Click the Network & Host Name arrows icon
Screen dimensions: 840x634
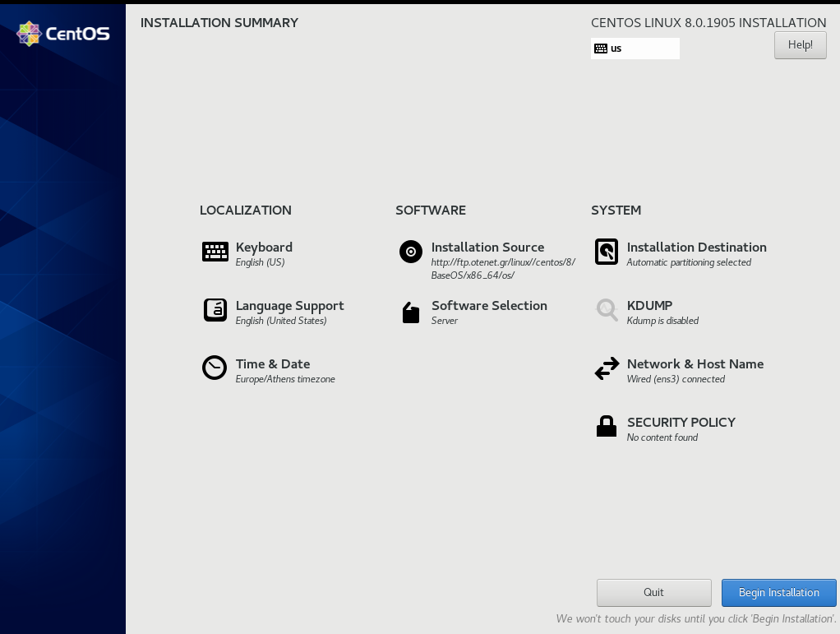[606, 368]
